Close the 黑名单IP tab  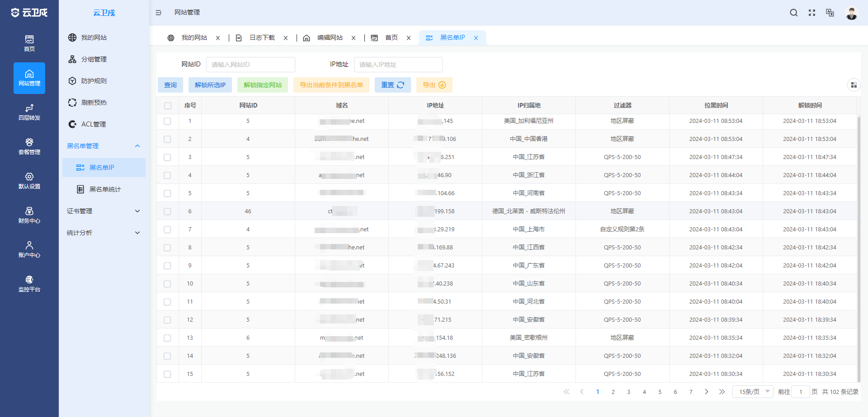pos(476,38)
